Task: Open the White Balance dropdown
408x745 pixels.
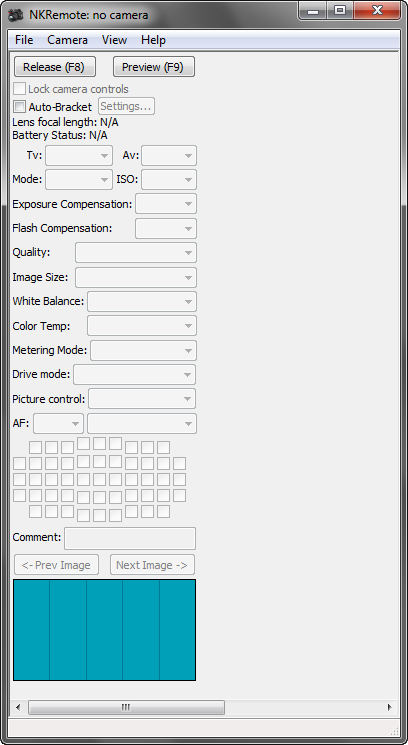Action: [x=142, y=301]
